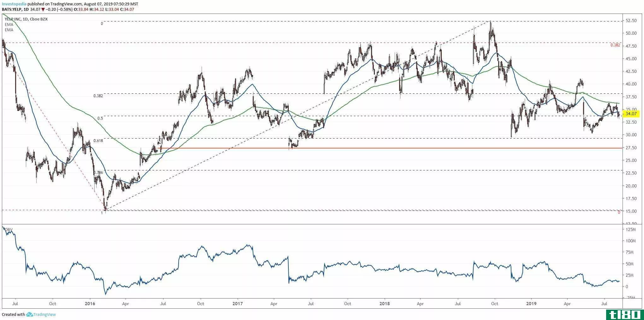Screen dimensions: 644x320
Task: Click the 2017 label on the time axis
Action: (x=237, y=304)
